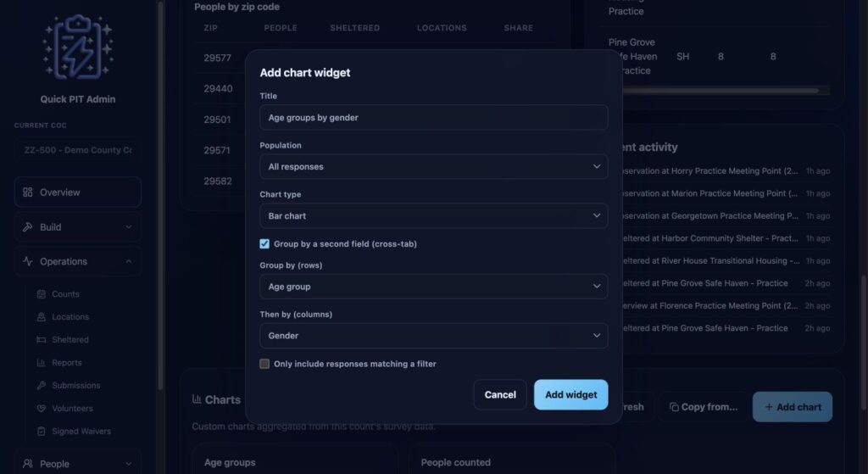
Task: Click the Age groups chart card title
Action: (230, 462)
